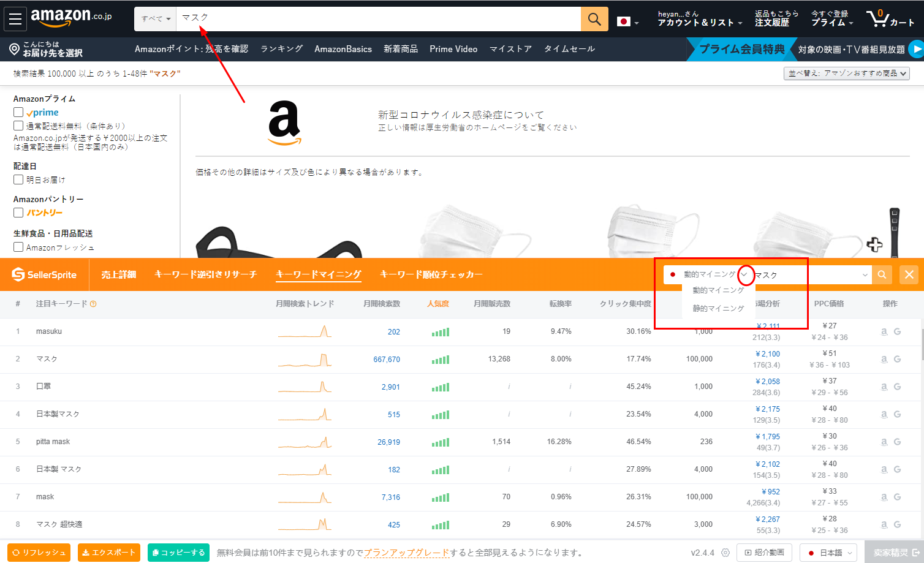Click the amazon.co.jp logo
Viewport: 924px width, 563px height.
click(x=71, y=18)
